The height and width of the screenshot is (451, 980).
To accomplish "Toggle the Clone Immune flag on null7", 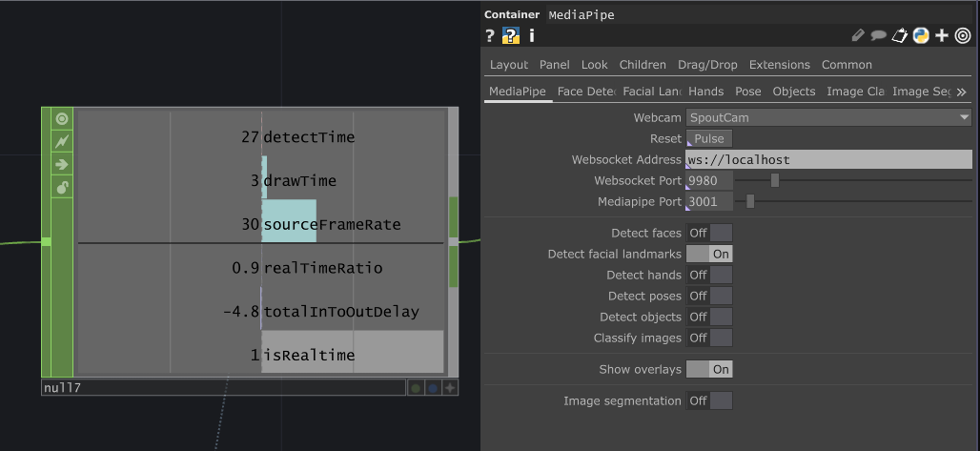I will pyautogui.click(x=62, y=142).
